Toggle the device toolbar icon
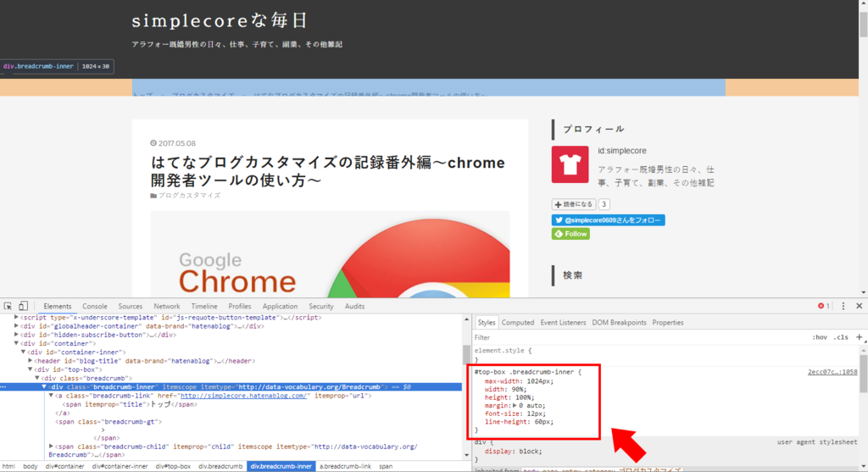 pyautogui.click(x=23, y=306)
